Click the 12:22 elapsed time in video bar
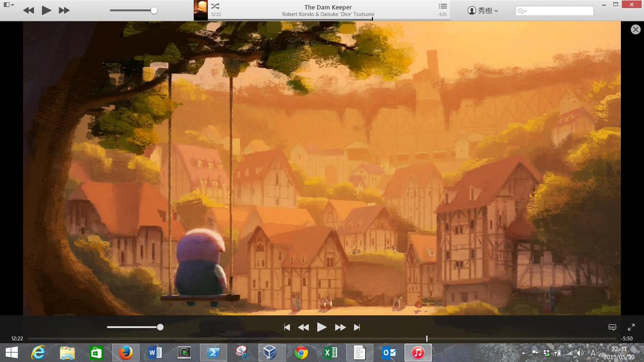644x362 pixels. (x=17, y=339)
